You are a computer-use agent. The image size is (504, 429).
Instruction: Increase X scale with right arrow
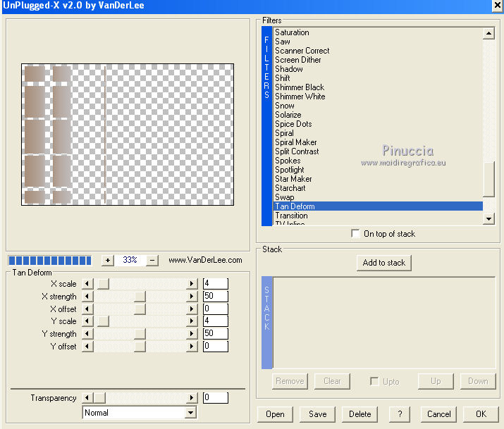tap(192, 284)
